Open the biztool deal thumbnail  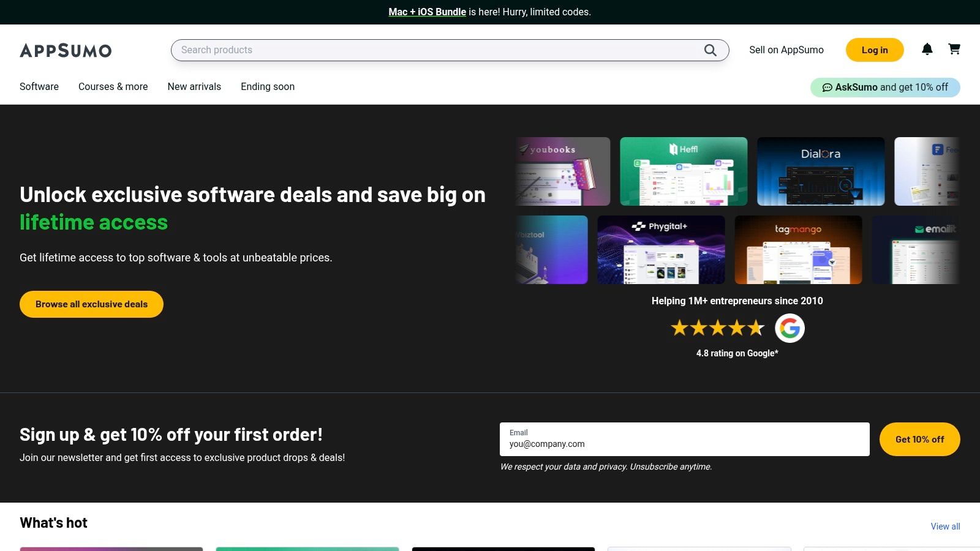tap(552, 250)
